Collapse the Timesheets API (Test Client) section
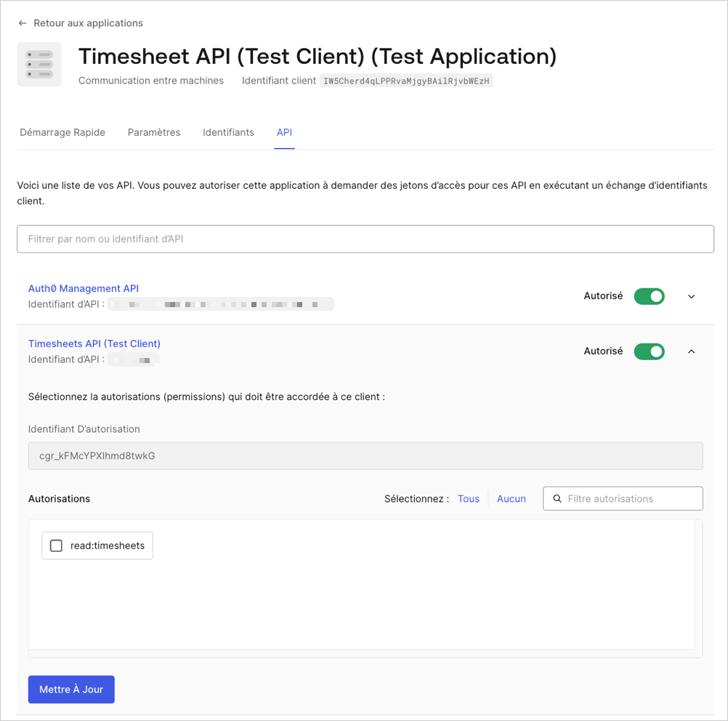 692,351
